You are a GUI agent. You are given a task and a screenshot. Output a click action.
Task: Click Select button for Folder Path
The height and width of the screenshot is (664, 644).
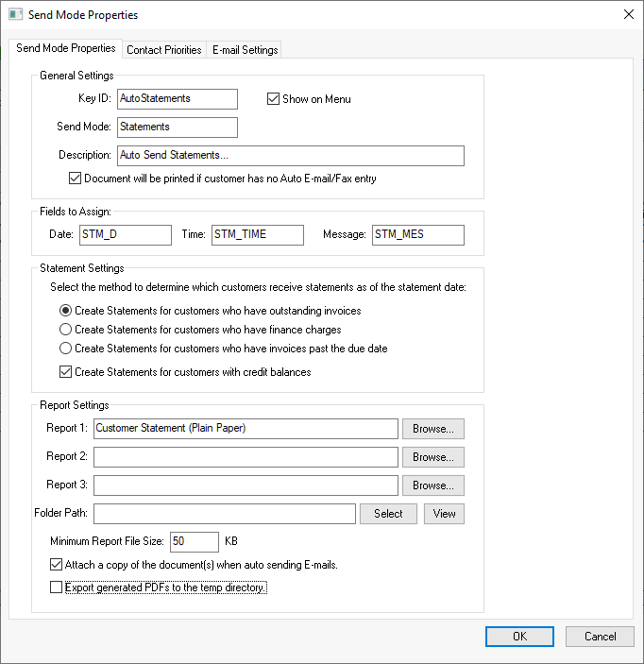(x=388, y=514)
